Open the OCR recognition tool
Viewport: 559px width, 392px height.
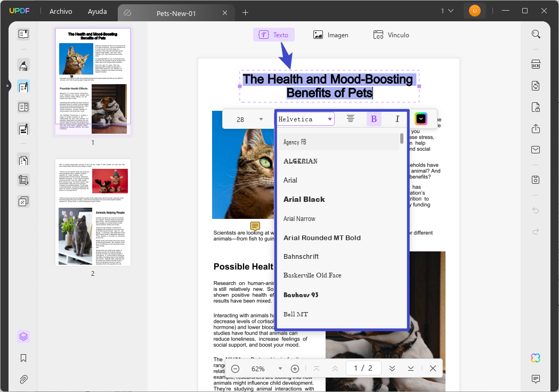(536, 65)
